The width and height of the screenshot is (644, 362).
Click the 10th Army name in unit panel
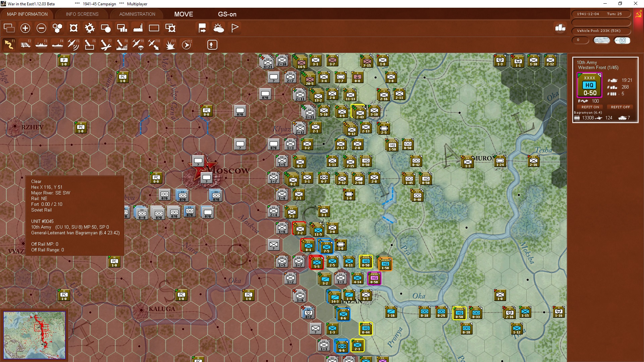(587, 62)
